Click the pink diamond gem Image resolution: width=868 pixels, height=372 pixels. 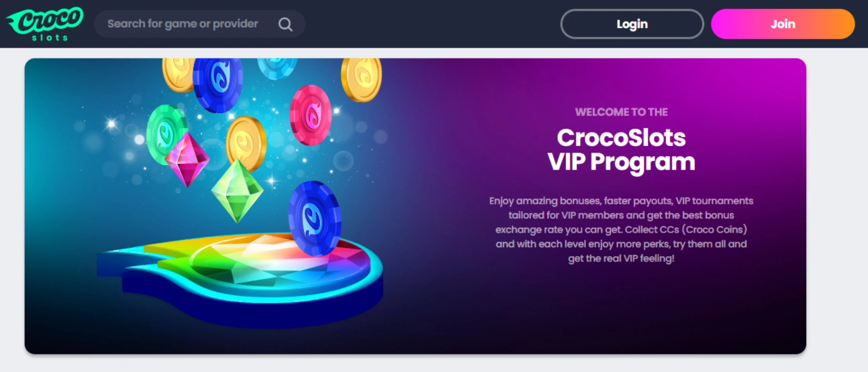[x=187, y=160]
